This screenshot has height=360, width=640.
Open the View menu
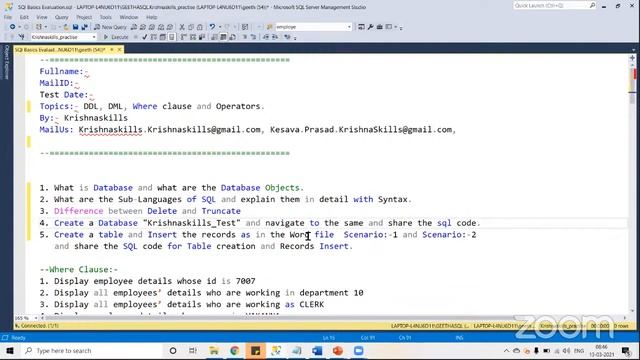point(42,17)
